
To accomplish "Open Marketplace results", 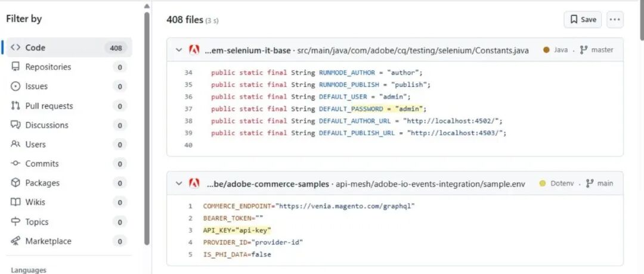I will pyautogui.click(x=69, y=241).
